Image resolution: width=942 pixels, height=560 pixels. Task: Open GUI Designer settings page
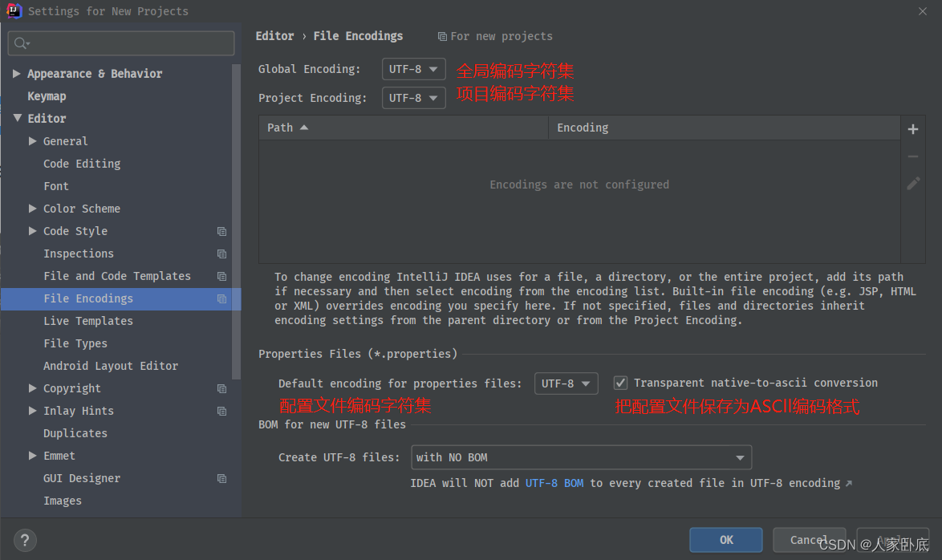[82, 478]
